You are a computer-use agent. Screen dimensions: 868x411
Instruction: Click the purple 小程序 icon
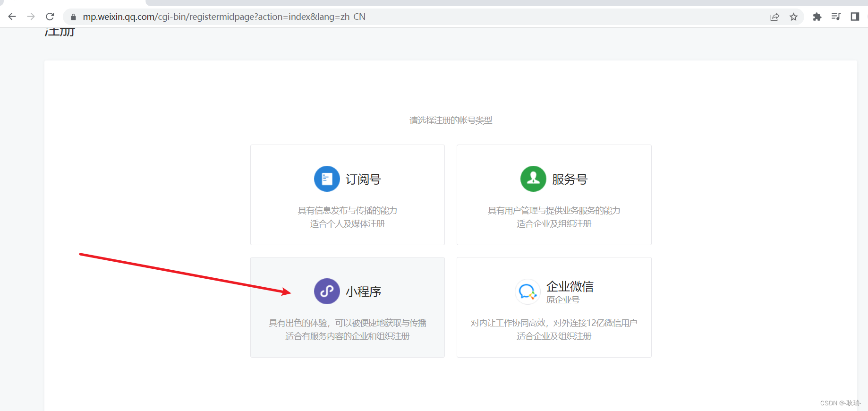click(327, 291)
